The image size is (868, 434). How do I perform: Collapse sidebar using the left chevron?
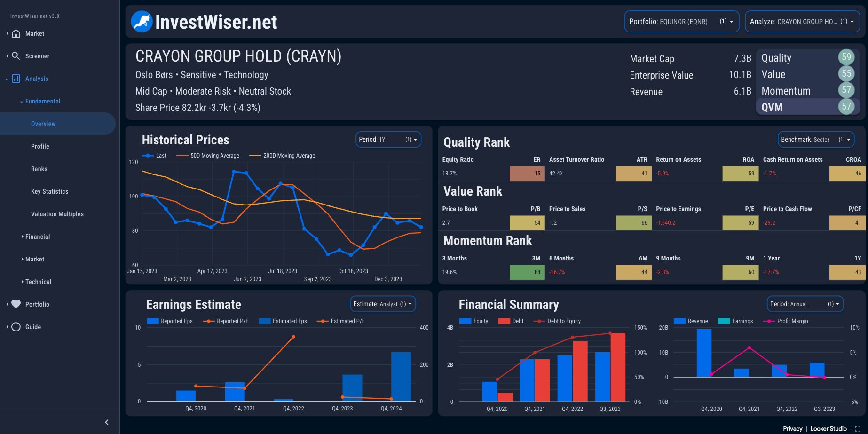[107, 422]
